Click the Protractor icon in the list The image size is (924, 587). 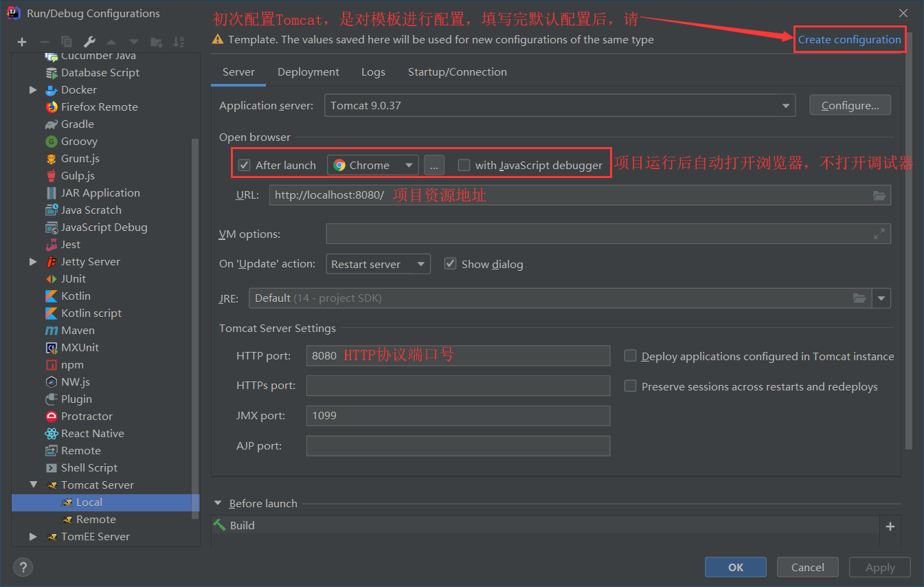pyautogui.click(x=52, y=417)
